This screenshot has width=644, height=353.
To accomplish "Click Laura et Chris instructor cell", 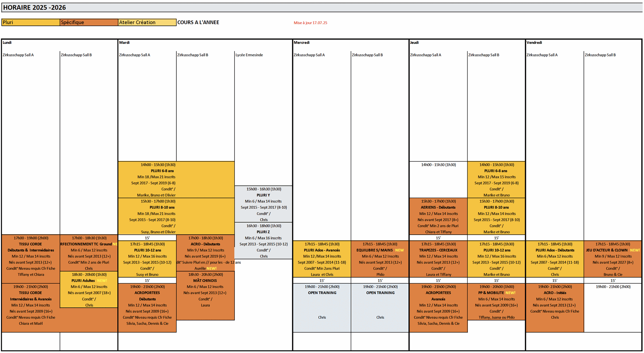I will 322,275.
